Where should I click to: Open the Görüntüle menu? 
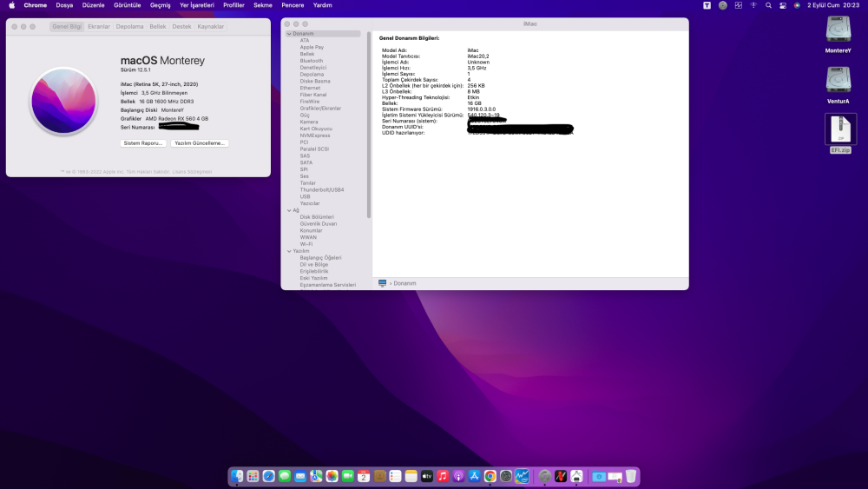[128, 5]
